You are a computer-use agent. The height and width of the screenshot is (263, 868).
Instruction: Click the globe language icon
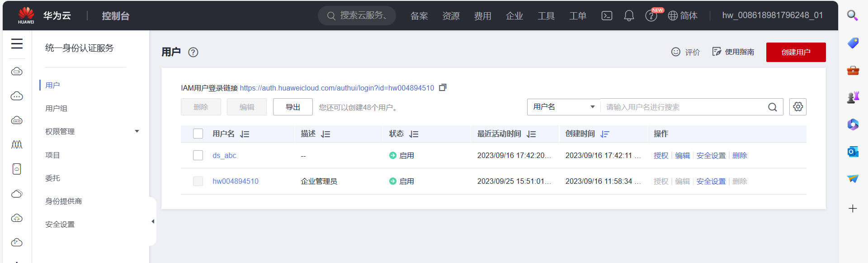tap(673, 16)
